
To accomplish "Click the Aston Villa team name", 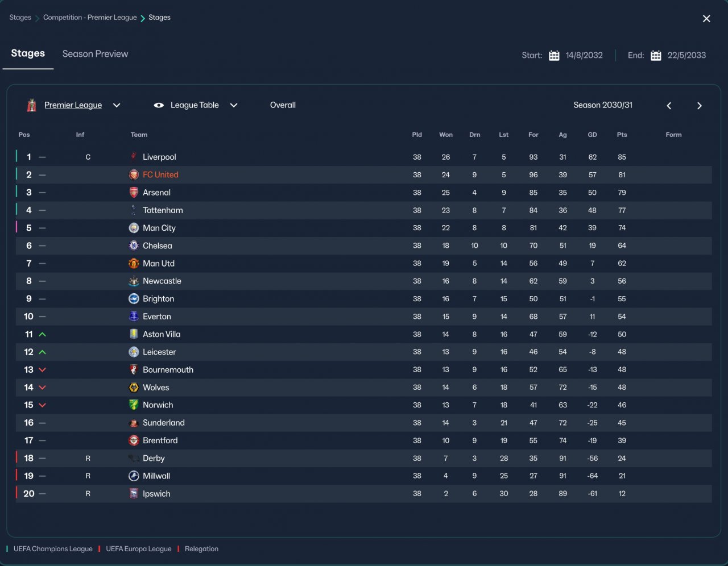I will 162,334.
